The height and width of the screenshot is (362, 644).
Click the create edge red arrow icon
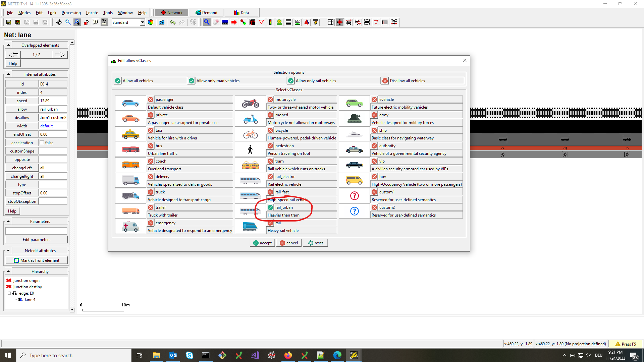pos(234,22)
